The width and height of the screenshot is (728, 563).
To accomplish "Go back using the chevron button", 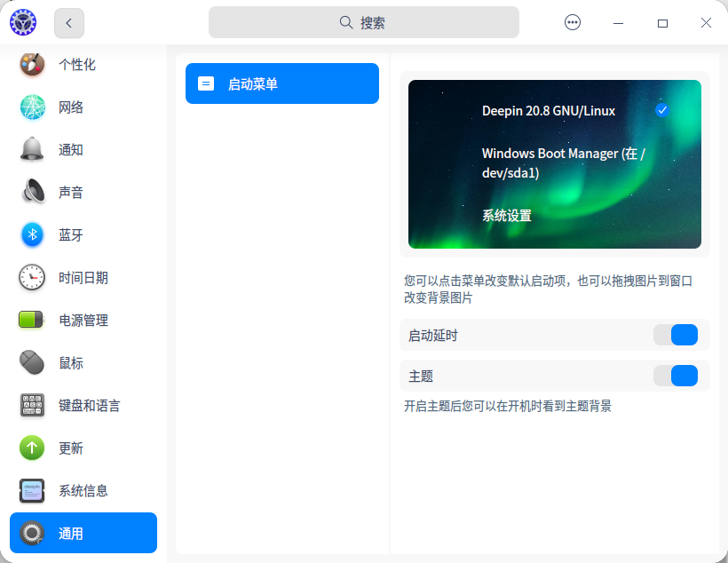I will click(69, 23).
